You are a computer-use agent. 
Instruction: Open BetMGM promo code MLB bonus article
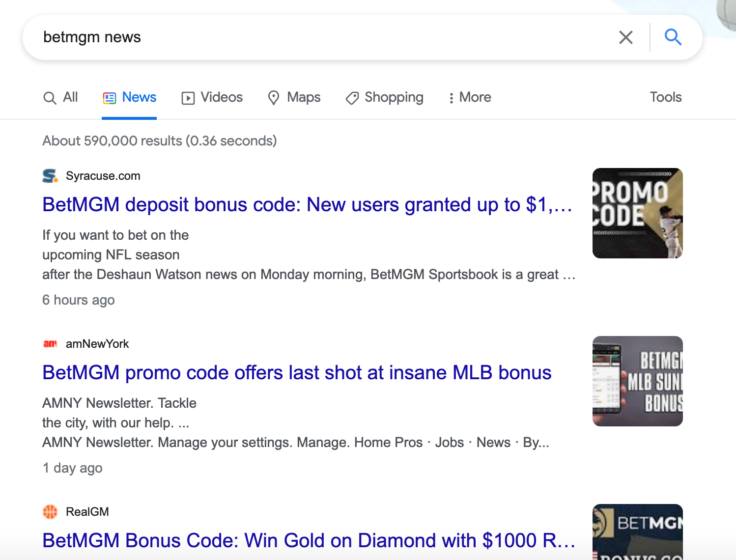297,373
